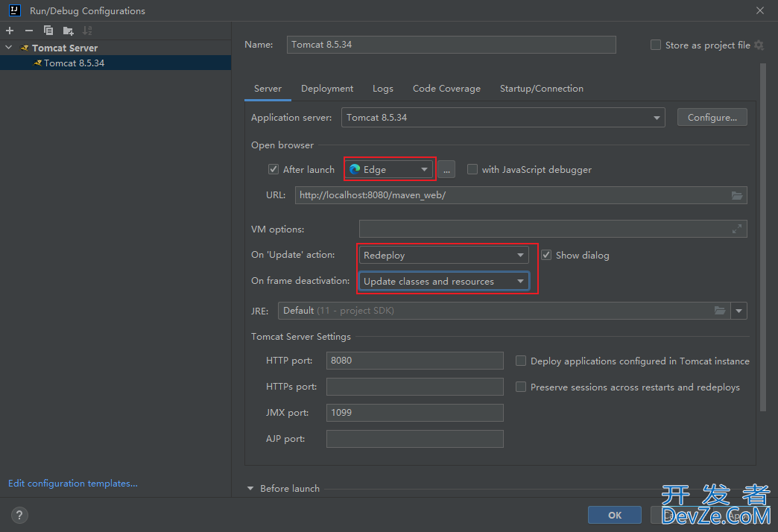Click the Sort configurations icon

[87, 31]
